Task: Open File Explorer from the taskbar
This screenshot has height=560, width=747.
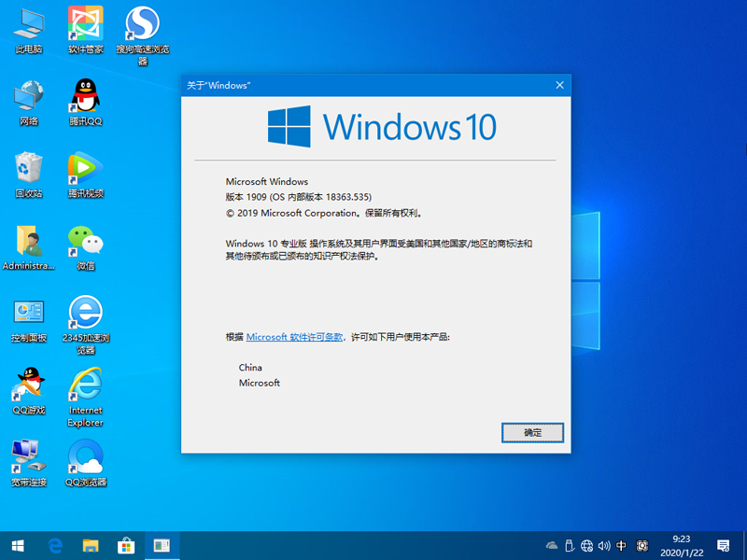Action: point(91,545)
